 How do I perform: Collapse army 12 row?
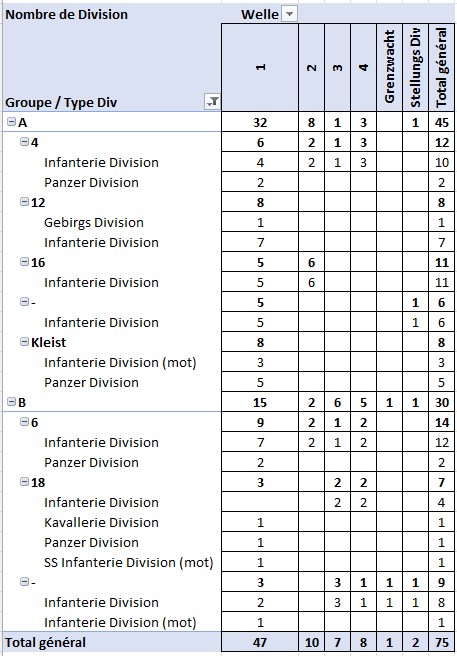pyautogui.click(x=25, y=202)
